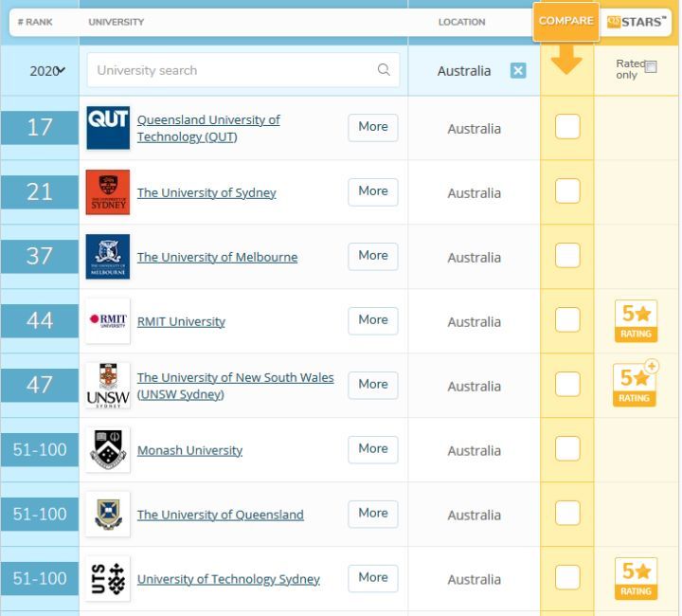Click More for The University of Queensland
This screenshot has height=616, width=682.
point(373,514)
